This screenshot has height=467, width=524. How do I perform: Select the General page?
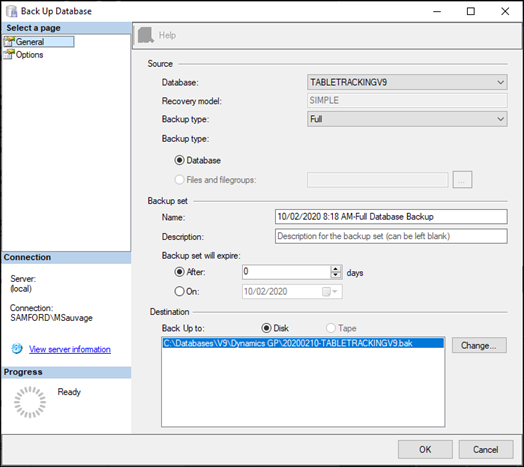(x=30, y=42)
